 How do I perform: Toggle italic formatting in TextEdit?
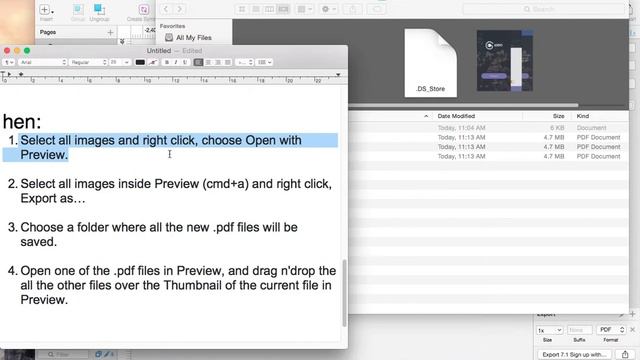(176, 62)
